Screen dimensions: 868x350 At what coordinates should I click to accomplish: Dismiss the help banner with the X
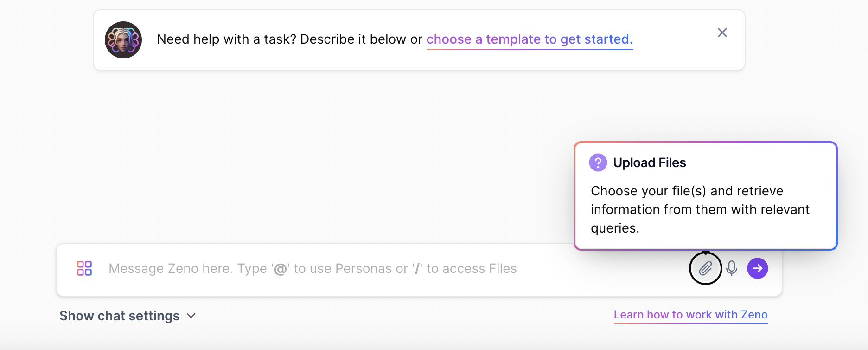coord(722,32)
